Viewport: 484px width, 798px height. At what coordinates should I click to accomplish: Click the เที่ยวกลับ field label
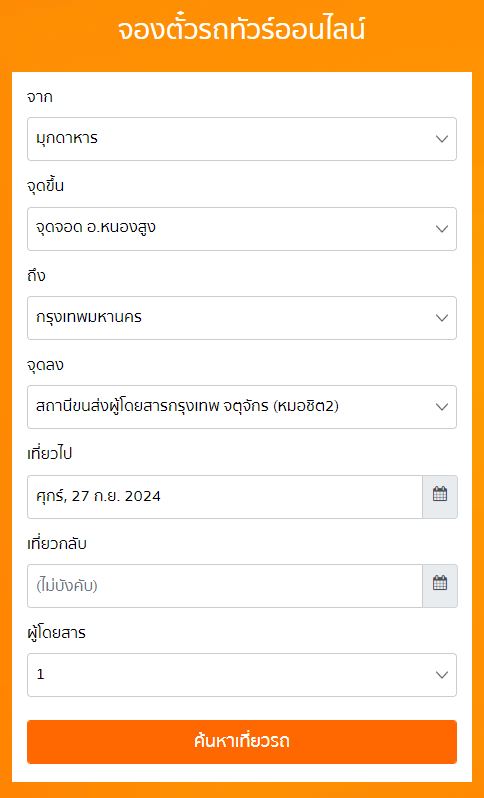[x=57, y=544]
